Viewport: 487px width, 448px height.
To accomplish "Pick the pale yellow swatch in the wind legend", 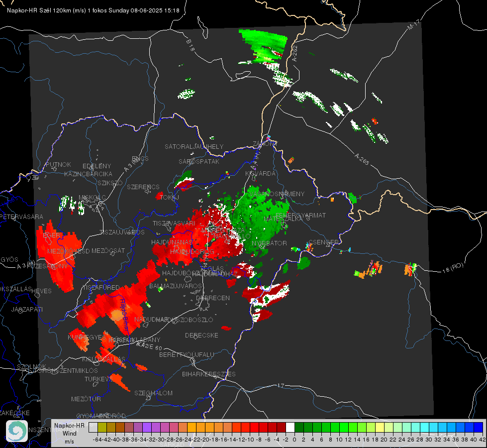I will click(x=380, y=428).
